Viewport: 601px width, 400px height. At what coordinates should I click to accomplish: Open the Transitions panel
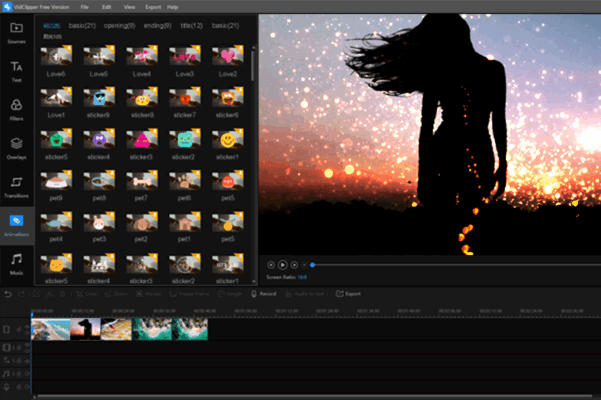[16, 187]
